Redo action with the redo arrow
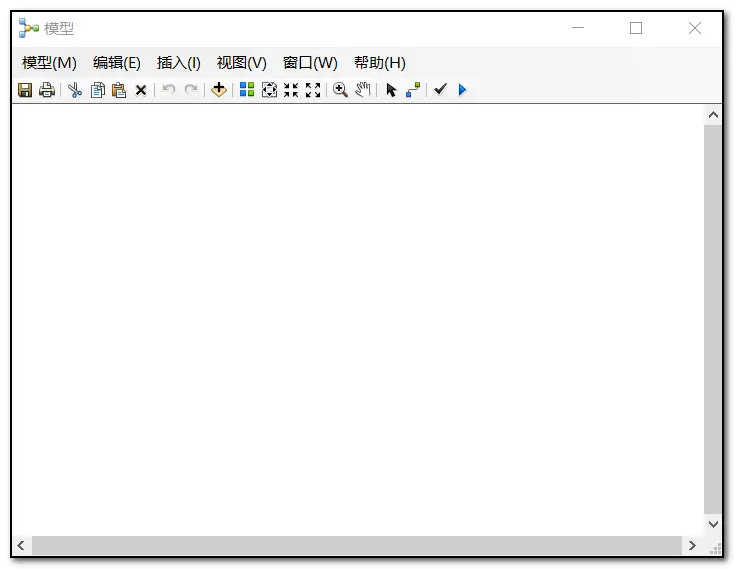This screenshot has width=735, height=569. coord(191,89)
